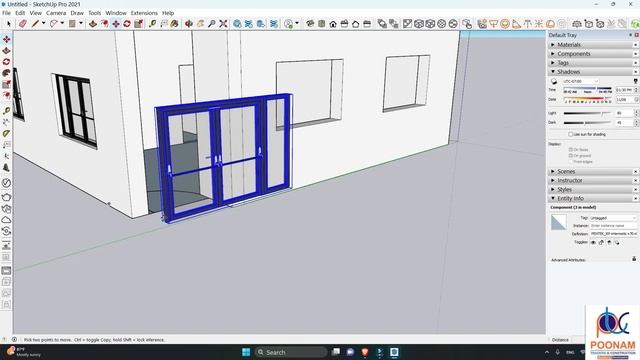This screenshot has height=360, width=640.
Task: Click the Instance name input field
Action: [x=613, y=226]
